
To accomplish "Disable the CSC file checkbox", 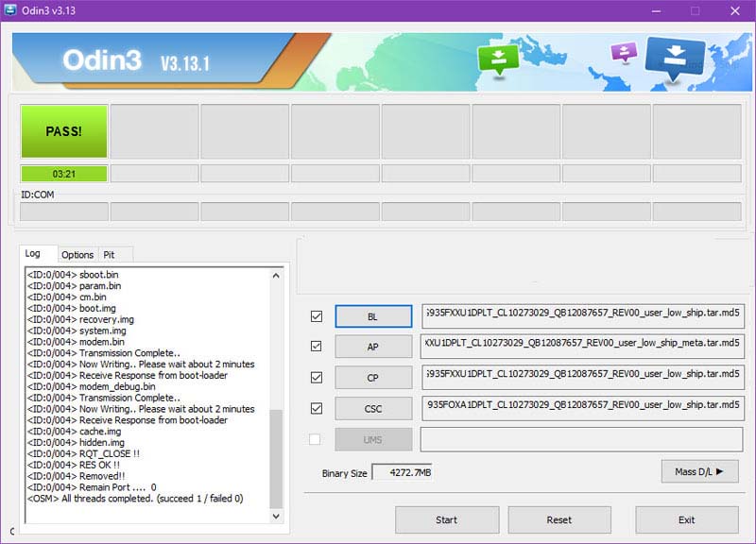I will coord(317,408).
